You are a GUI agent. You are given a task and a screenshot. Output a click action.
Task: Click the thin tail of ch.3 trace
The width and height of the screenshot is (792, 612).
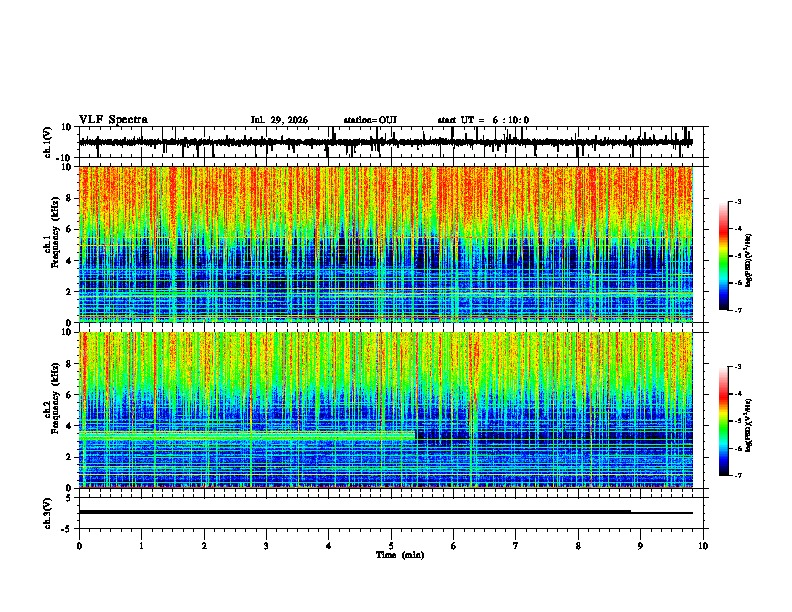[662, 513]
